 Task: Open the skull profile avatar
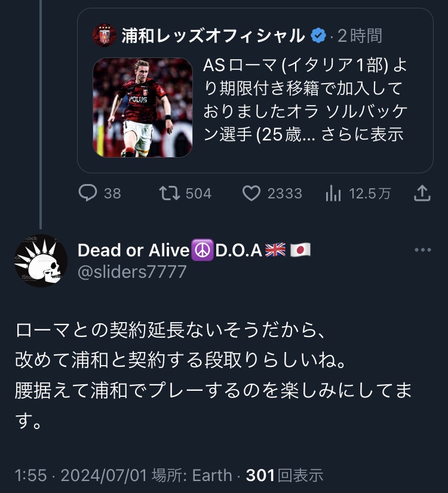click(x=41, y=261)
